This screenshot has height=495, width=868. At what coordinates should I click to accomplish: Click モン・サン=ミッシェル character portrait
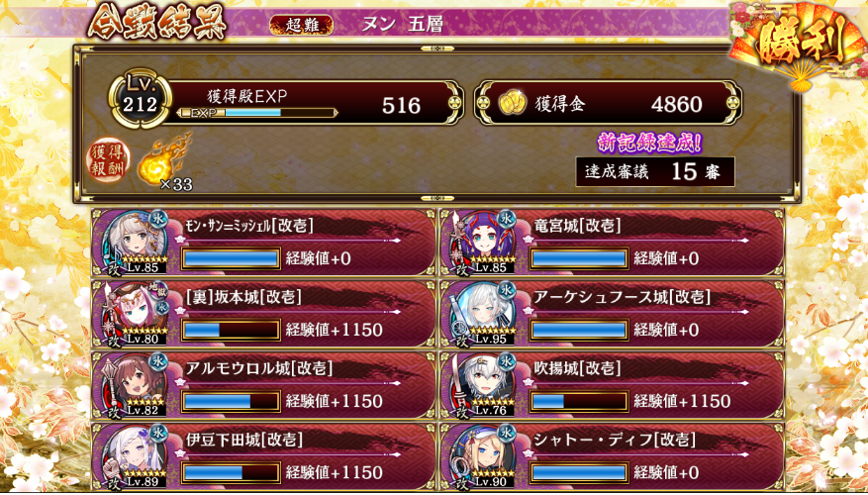(137, 242)
